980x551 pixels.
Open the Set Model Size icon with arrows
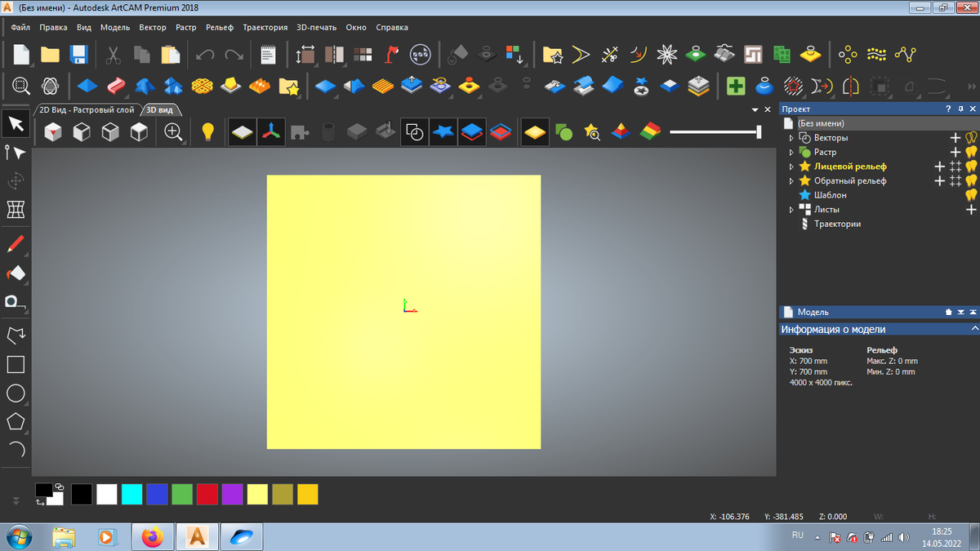306,55
